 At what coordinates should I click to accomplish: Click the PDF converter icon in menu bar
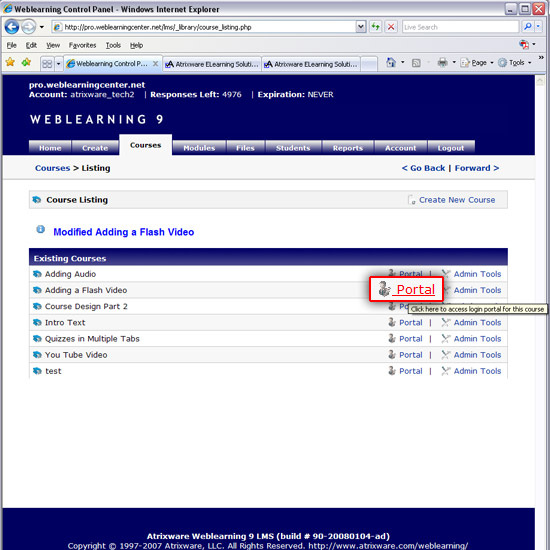point(524,45)
